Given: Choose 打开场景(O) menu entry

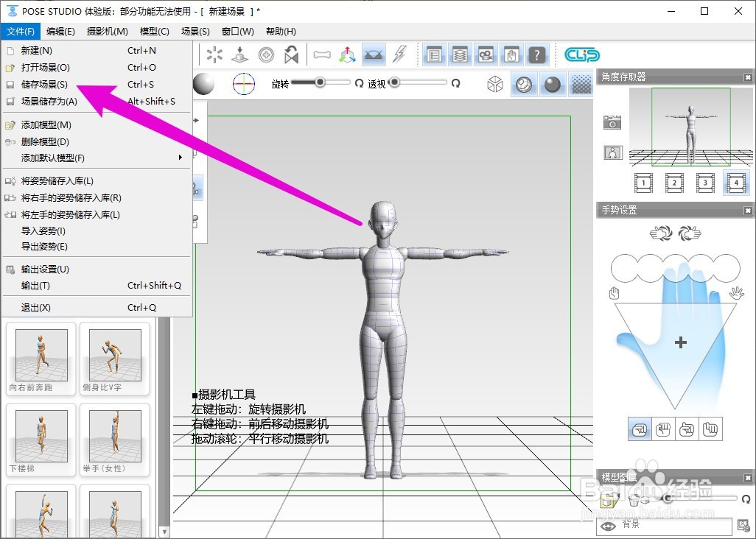Looking at the screenshot, I should point(97,68).
